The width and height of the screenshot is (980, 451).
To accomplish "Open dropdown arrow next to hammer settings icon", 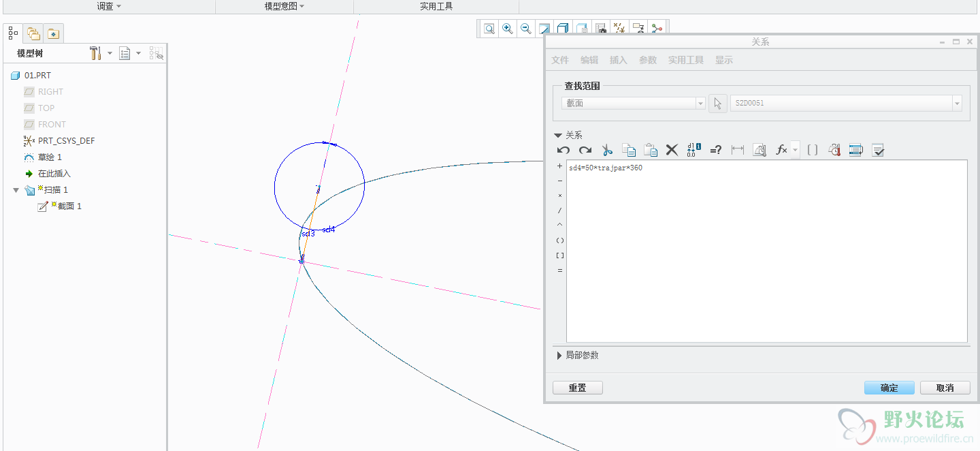I will [x=110, y=53].
